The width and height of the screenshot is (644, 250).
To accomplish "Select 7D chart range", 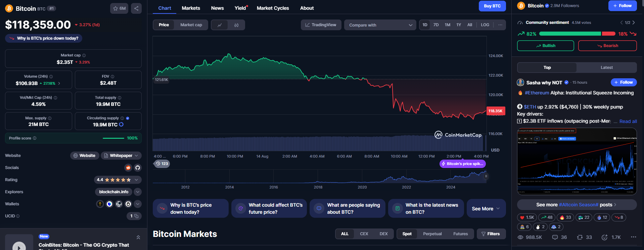I will 436,25.
